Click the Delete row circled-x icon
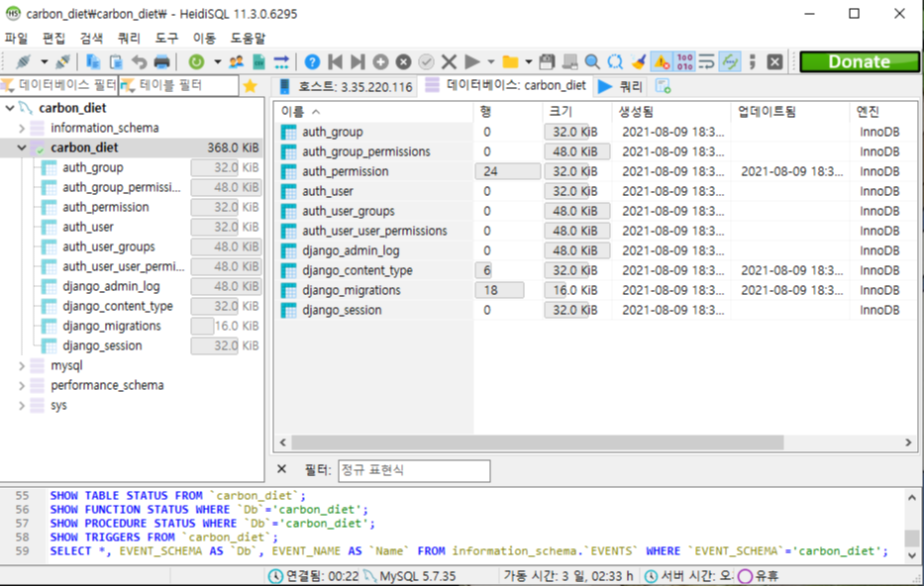 [x=404, y=61]
